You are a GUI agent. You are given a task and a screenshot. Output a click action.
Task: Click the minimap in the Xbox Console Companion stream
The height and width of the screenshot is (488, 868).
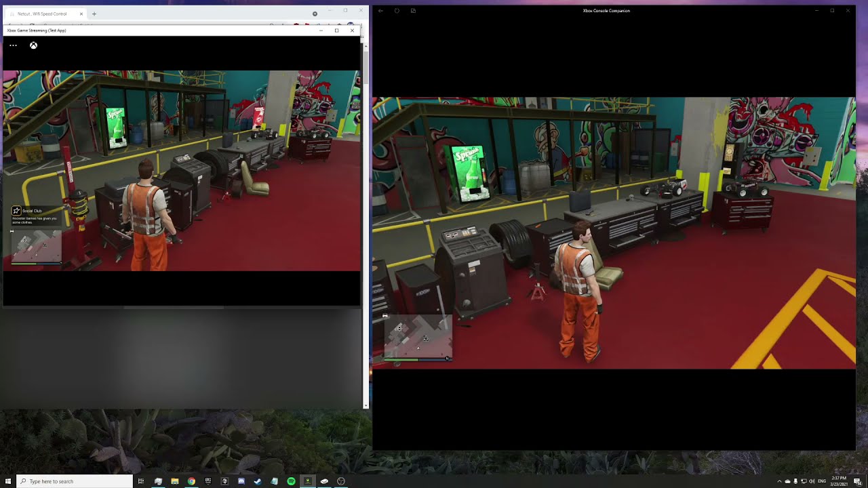click(x=418, y=338)
